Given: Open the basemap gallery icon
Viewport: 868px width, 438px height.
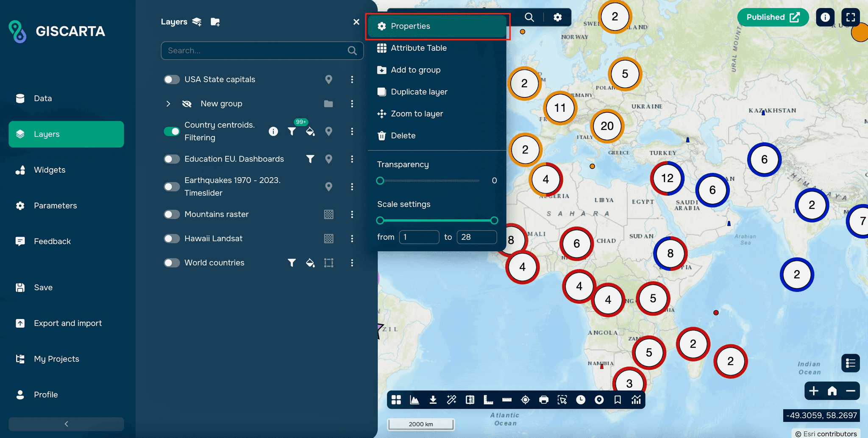Looking at the screenshot, I should (396, 399).
